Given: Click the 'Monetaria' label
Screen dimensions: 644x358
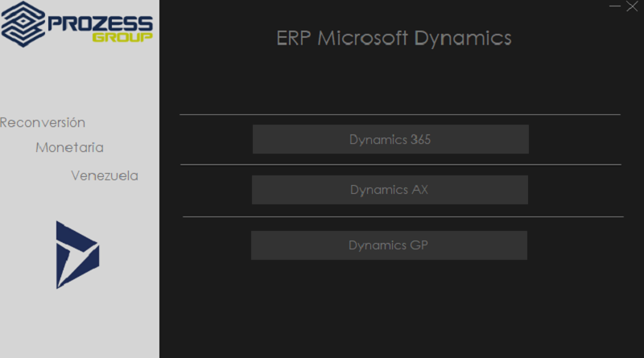Looking at the screenshot, I should coord(69,147).
